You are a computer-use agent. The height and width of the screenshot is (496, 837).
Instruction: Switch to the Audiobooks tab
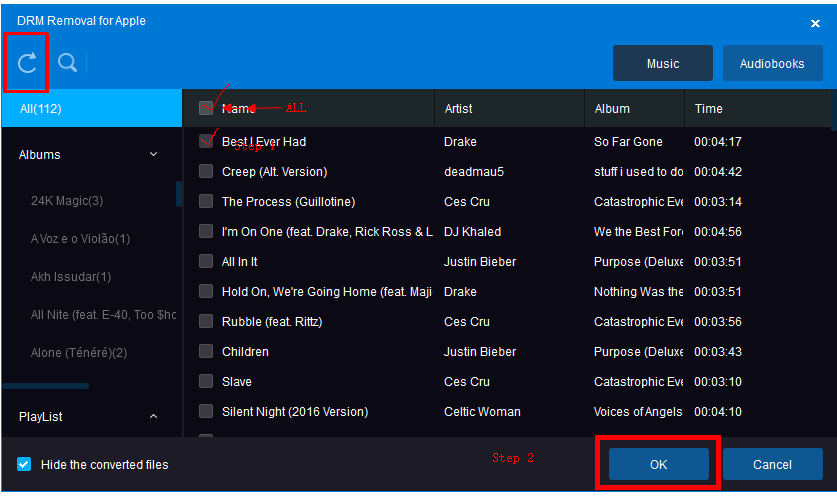pos(772,64)
